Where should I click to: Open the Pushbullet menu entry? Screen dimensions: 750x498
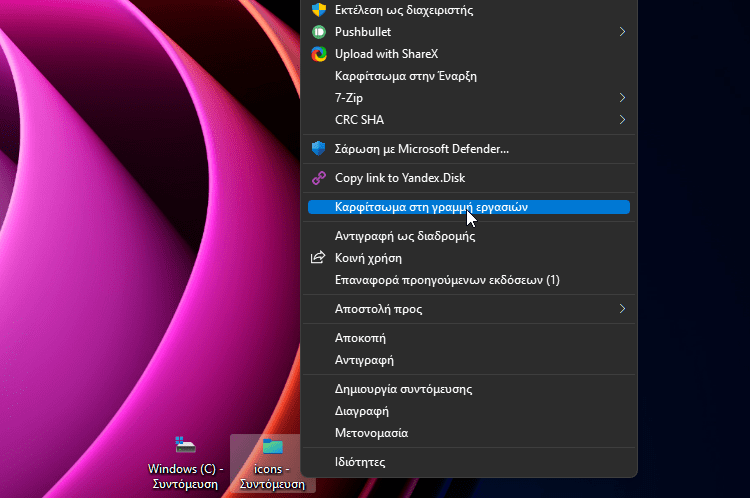[469, 32]
